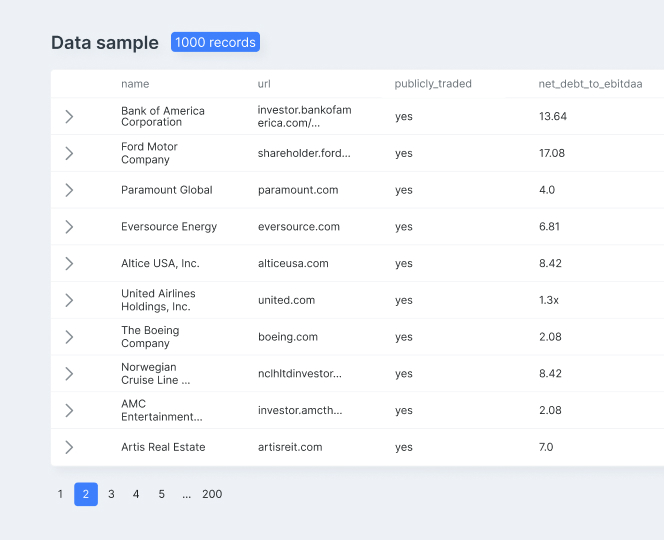Image resolution: width=664 pixels, height=540 pixels.
Task: Click the pagination ellipsis
Action: tap(186, 494)
